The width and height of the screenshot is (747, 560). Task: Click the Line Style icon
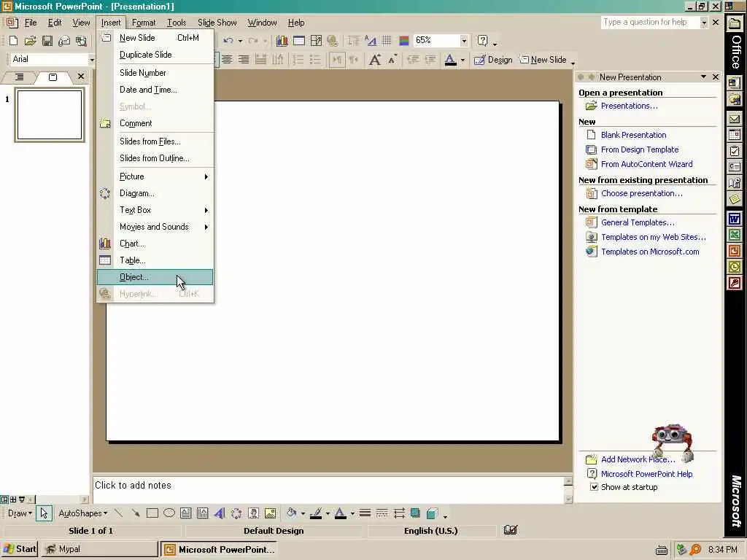pos(365,513)
